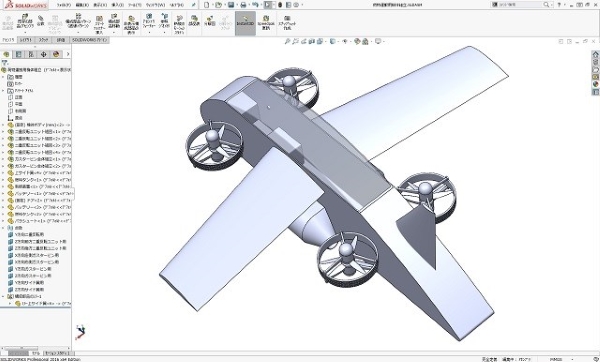Switch to the スケッチ ribbon tab
Image resolution: width=600 pixels, height=362 pixels.
[x=44, y=40]
